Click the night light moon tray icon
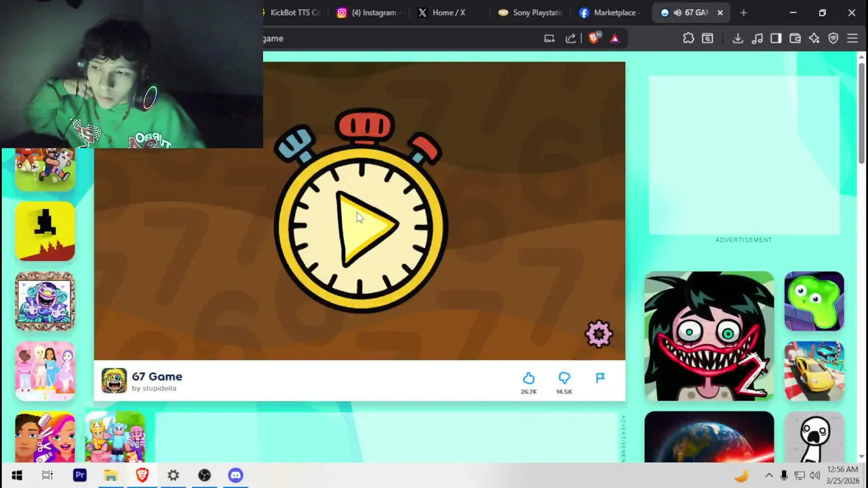Viewport: 868px width, 488px height. pyautogui.click(x=741, y=476)
